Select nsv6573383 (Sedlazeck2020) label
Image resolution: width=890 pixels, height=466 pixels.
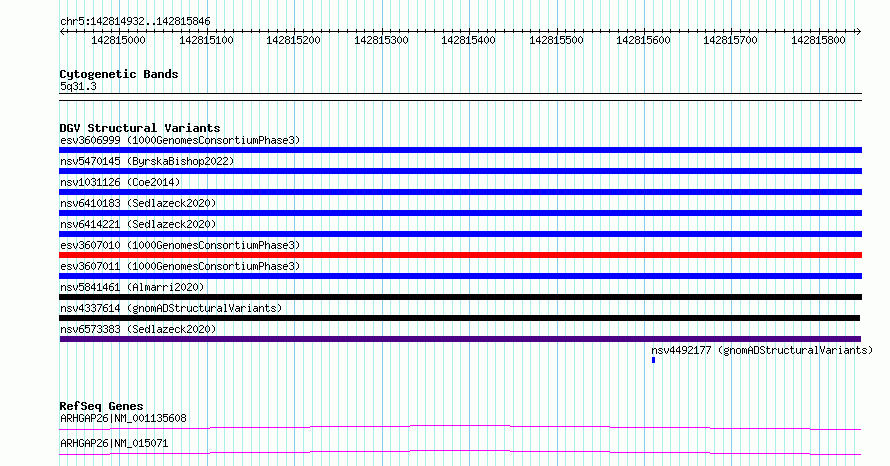pos(138,329)
